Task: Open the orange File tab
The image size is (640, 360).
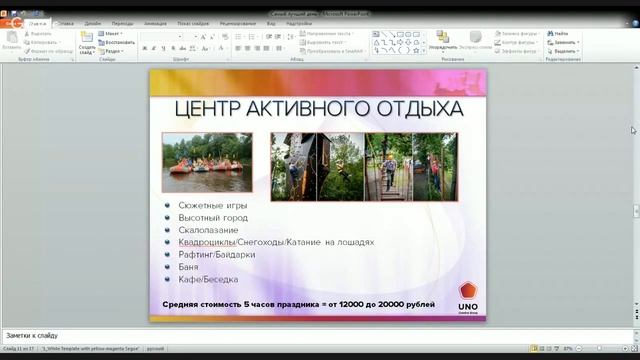Action: pos(12,23)
